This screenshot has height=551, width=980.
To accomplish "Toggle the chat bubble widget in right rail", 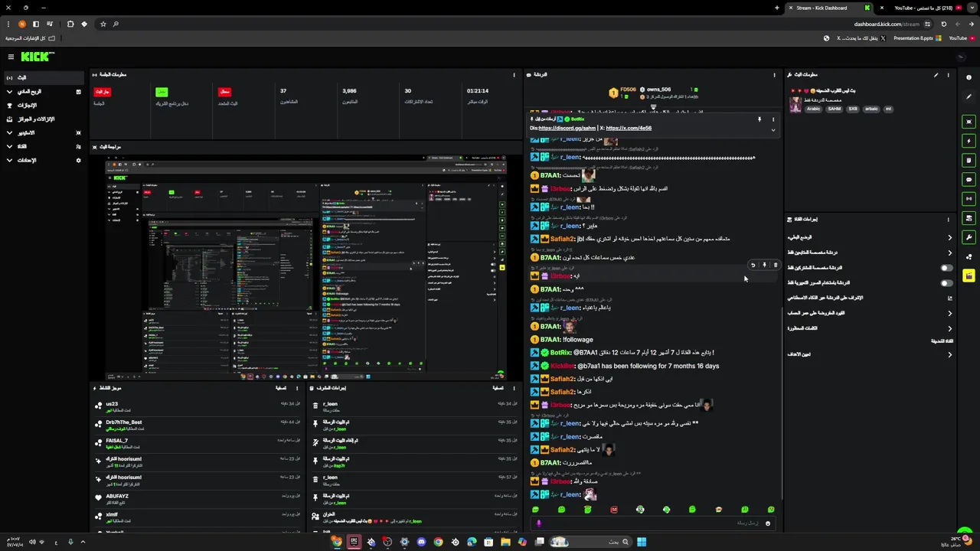I will 969,180.
